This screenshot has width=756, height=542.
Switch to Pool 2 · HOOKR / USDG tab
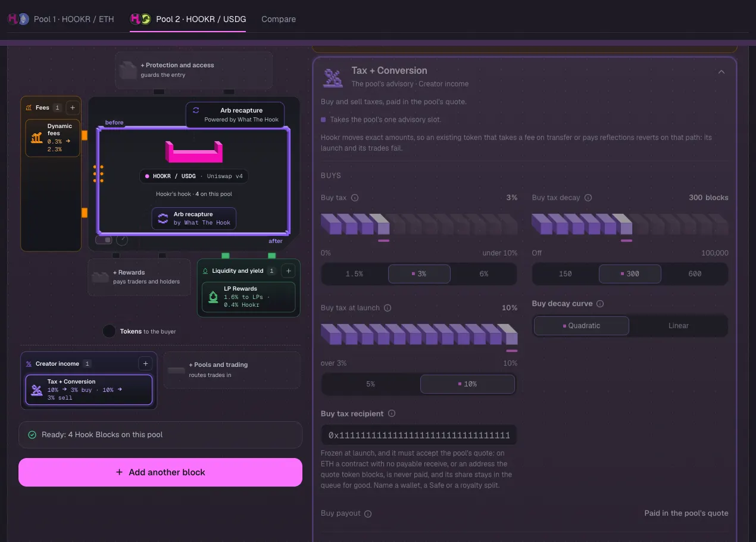(x=188, y=19)
